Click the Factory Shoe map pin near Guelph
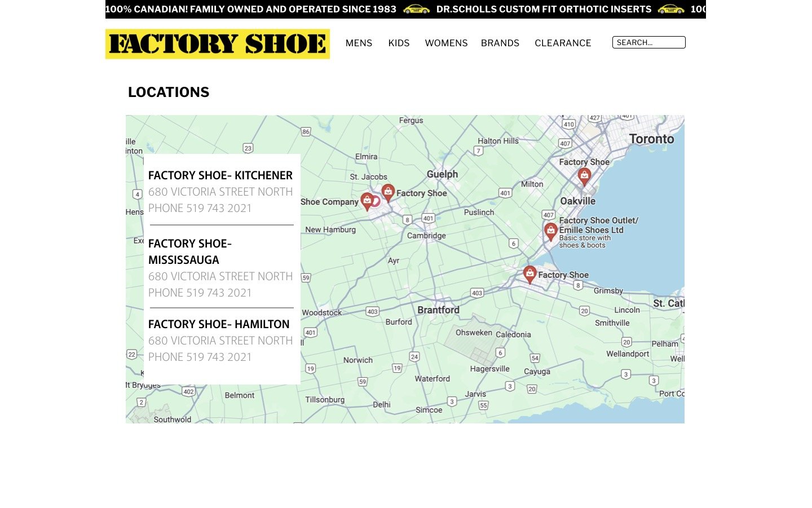This screenshot has height=508, width=812. coord(388,193)
